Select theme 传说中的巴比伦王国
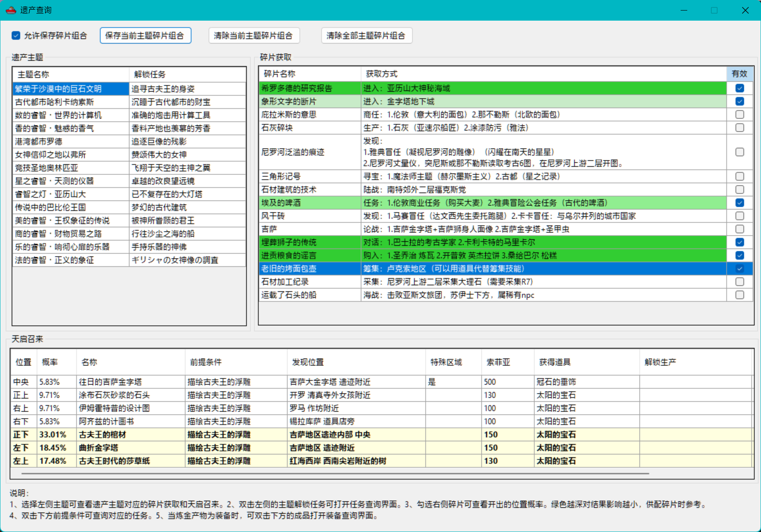Viewport: 761px width, 532px height. point(50,207)
